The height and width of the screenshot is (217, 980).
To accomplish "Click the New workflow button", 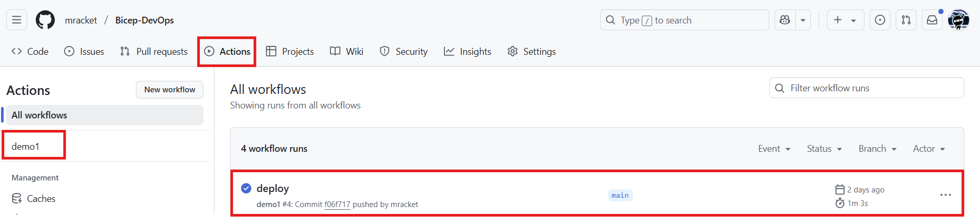I will (170, 90).
